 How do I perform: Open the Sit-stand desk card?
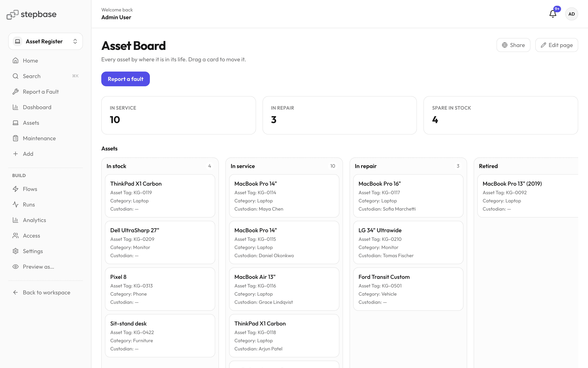coord(160,336)
